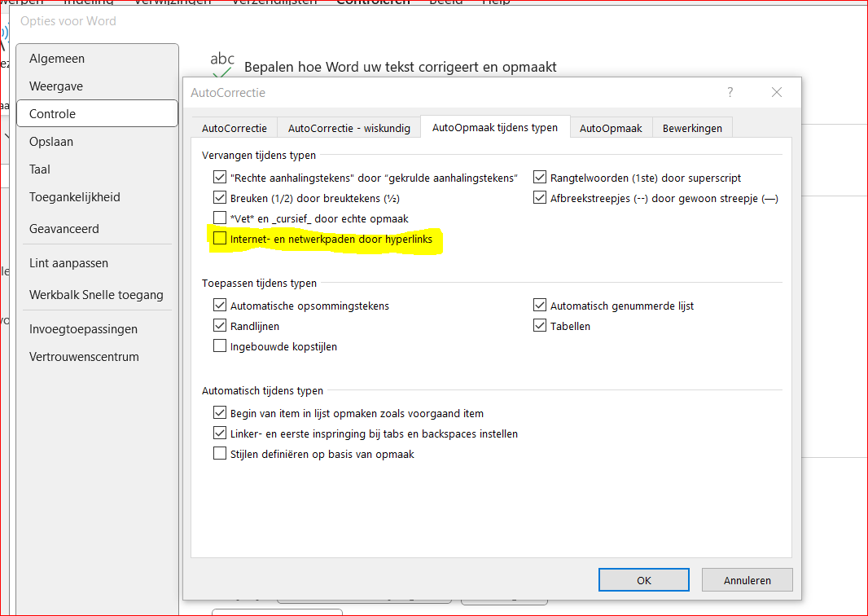Viewport: 868px width, 616px height.
Task: Click the "Opties voor Word" window title
Action: tap(68, 21)
